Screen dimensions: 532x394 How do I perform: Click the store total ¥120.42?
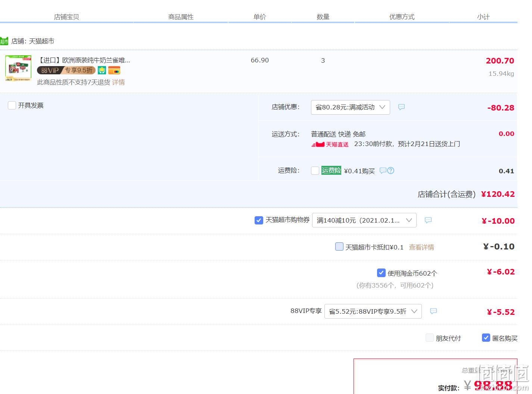tap(498, 194)
